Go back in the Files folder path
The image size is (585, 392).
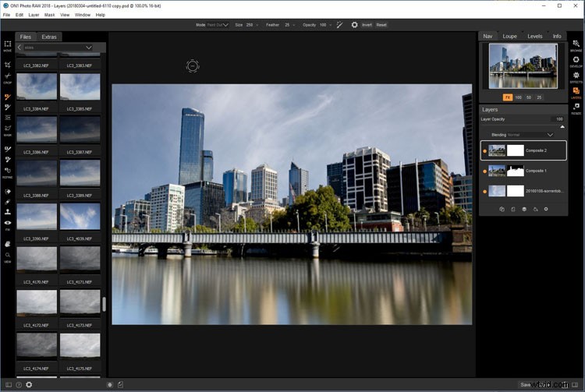click(x=19, y=48)
